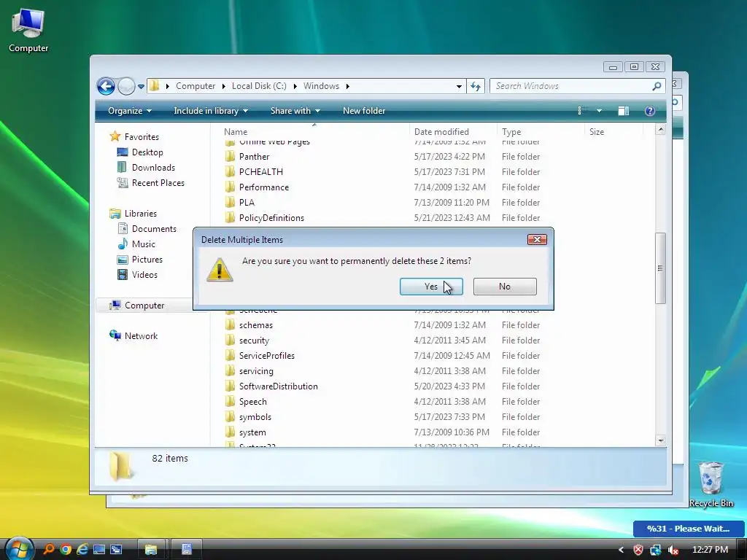The height and width of the screenshot is (560, 747).
Task: Refresh the folder view
Action: coord(476,86)
